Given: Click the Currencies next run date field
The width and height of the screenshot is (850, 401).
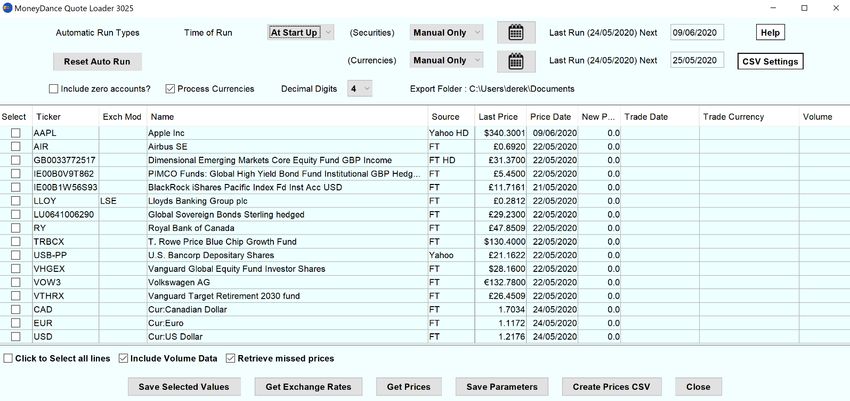Looking at the screenshot, I should [x=697, y=61].
